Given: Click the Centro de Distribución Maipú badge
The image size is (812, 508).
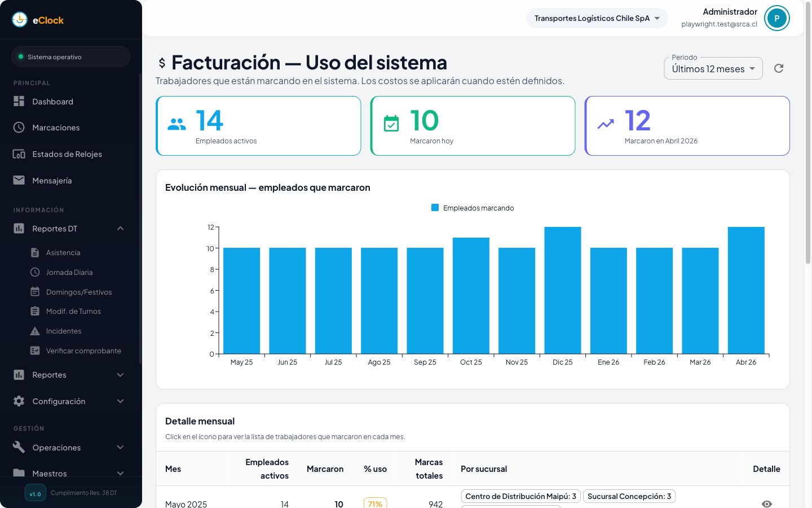Looking at the screenshot, I should 520,496.
